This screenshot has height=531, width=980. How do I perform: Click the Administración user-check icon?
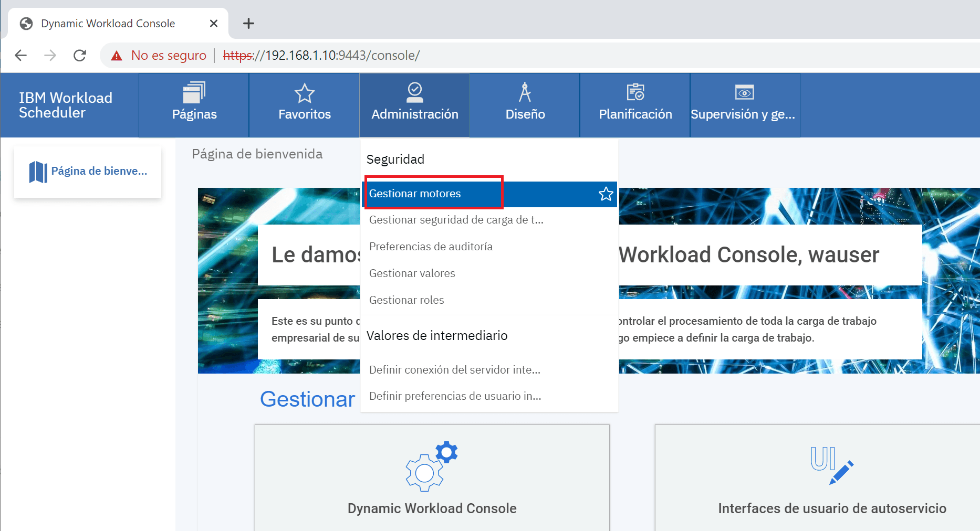[415, 92]
